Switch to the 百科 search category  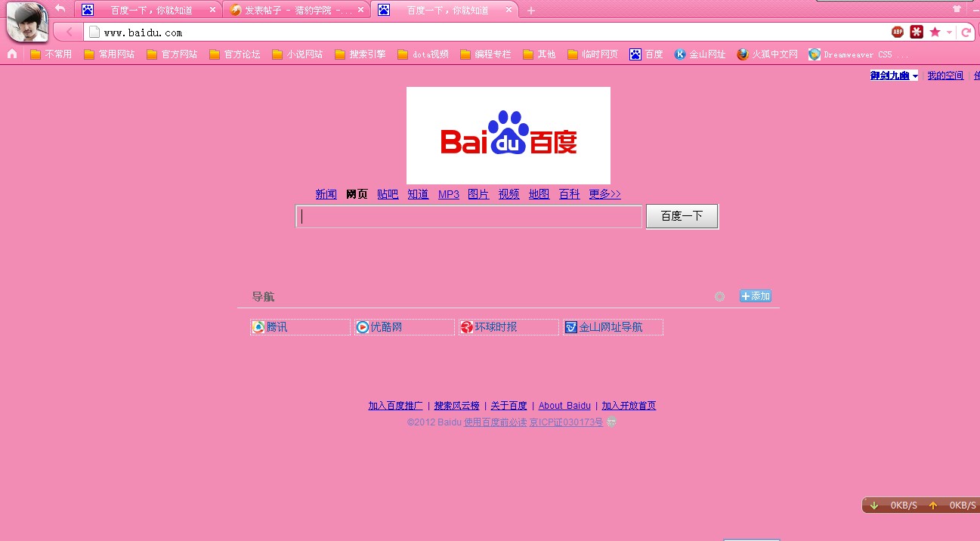click(570, 194)
